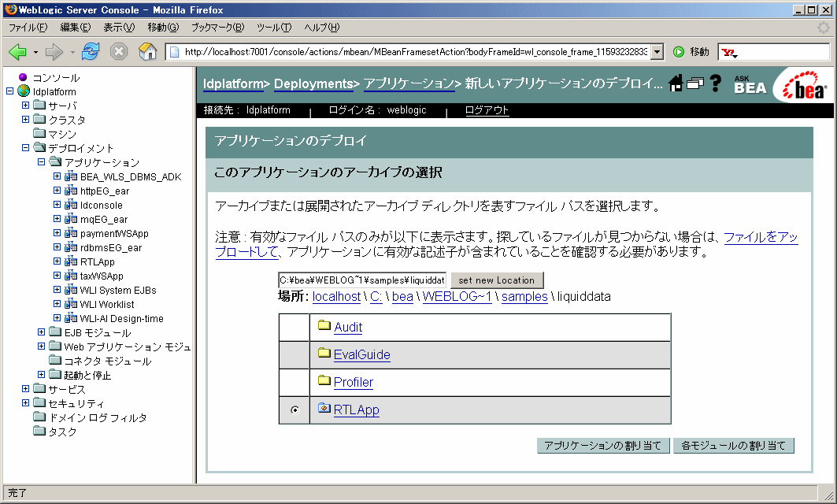The width and height of the screenshot is (837, 504).
Task: Click the Firefox Back arrow button
Action: click(x=17, y=52)
